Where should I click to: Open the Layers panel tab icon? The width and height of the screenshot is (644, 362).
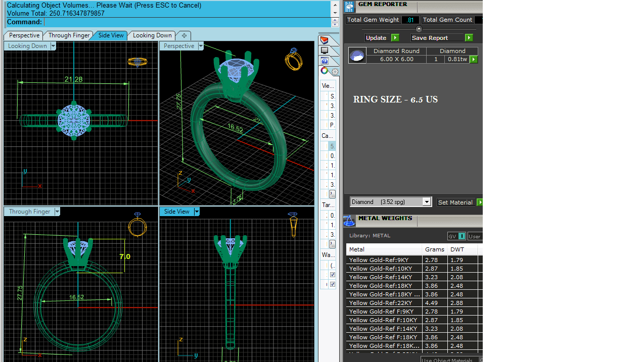(324, 40)
